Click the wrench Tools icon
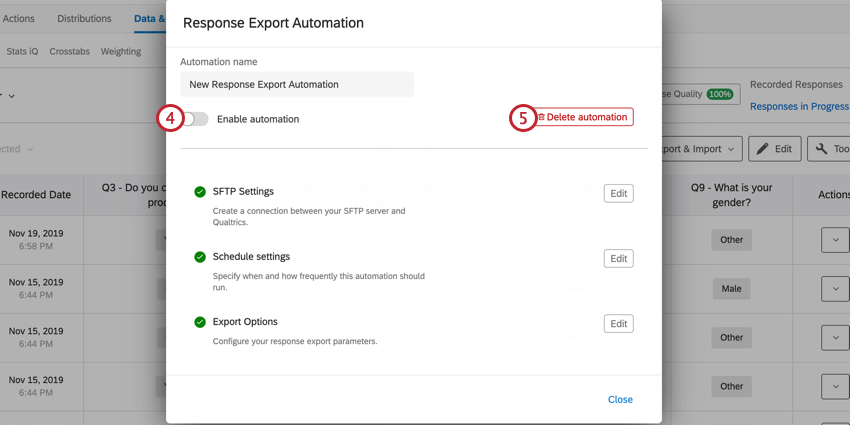The width and height of the screenshot is (850, 425). tap(821, 149)
